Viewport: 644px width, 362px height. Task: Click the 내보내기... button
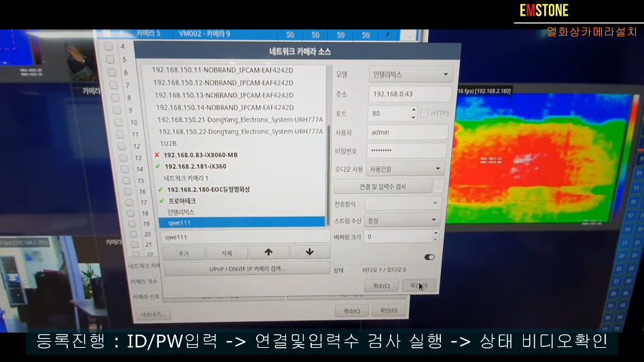(153, 314)
